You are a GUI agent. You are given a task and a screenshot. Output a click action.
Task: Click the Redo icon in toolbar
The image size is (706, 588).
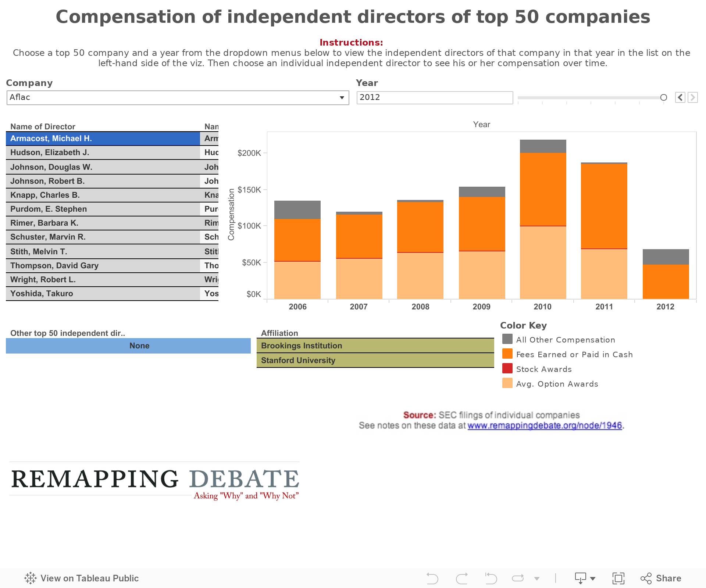tap(462, 578)
